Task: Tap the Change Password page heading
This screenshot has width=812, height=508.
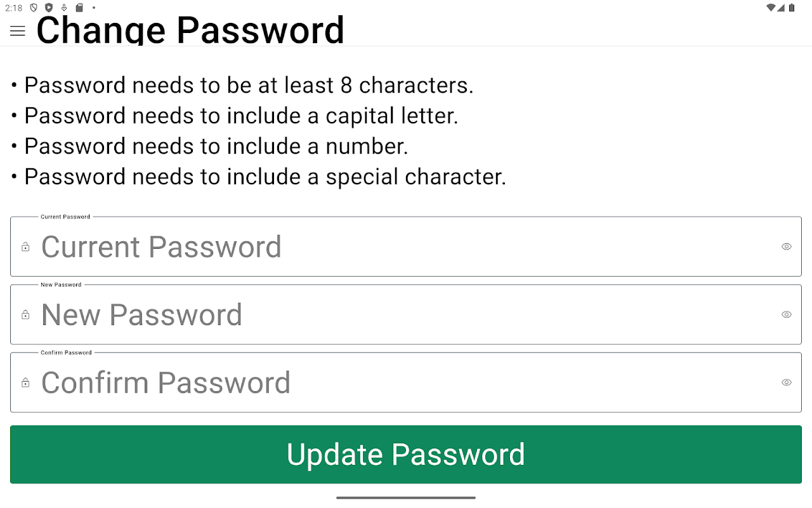Action: [x=190, y=30]
